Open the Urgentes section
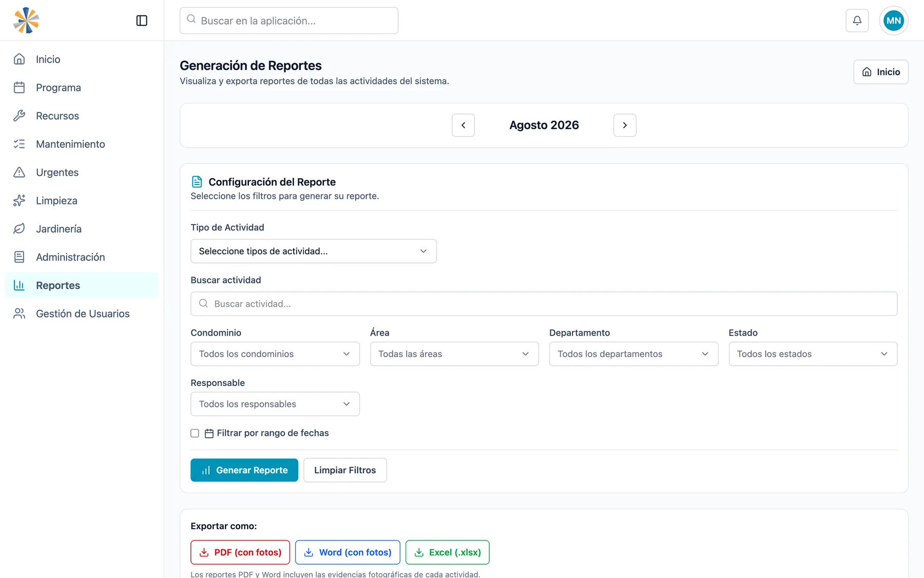 [x=82, y=172]
